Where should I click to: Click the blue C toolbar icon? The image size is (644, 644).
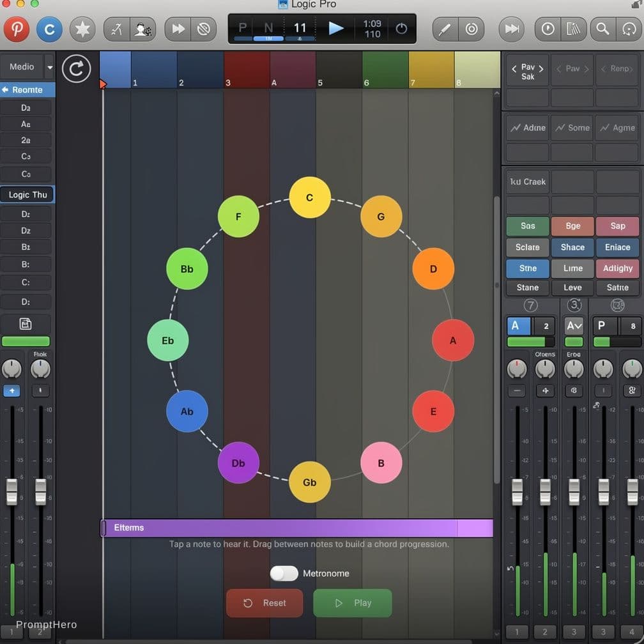pyautogui.click(x=49, y=29)
